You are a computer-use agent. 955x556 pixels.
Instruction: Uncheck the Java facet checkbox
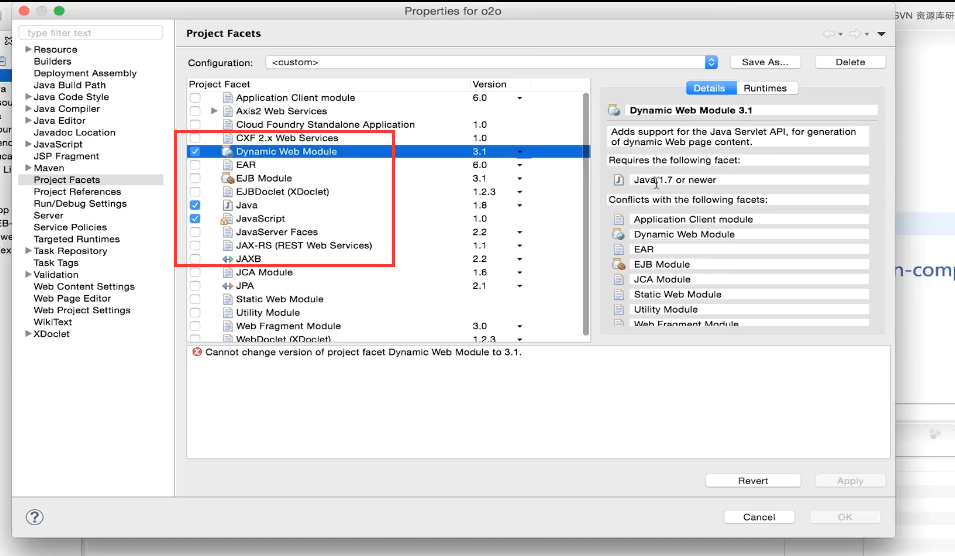tap(195, 205)
